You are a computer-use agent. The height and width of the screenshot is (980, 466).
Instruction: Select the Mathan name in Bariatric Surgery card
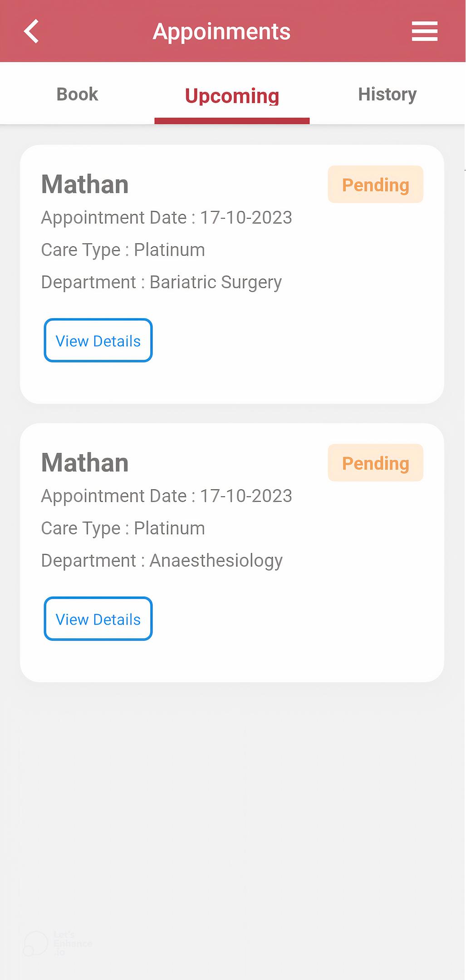pos(85,184)
